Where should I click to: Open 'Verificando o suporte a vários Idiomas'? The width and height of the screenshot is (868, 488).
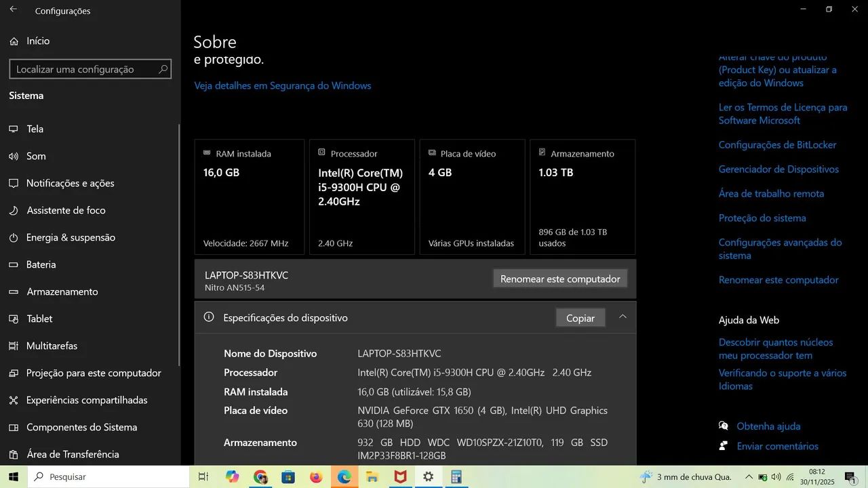click(x=783, y=380)
